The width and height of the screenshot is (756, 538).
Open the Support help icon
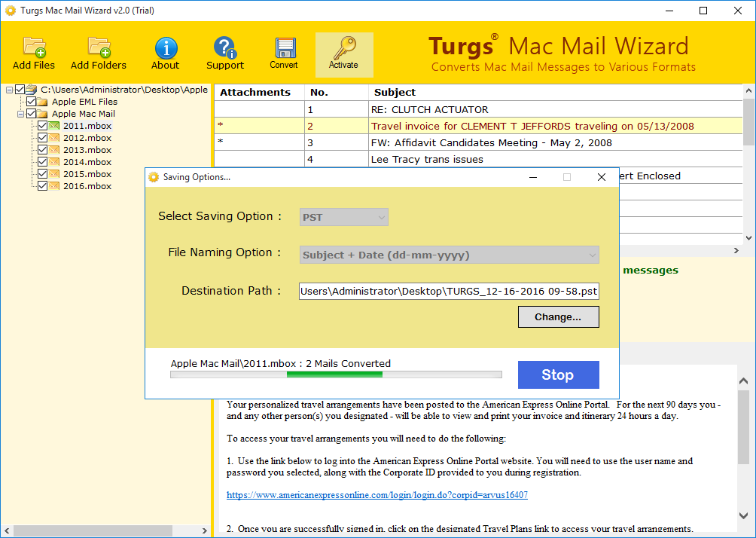coord(224,47)
